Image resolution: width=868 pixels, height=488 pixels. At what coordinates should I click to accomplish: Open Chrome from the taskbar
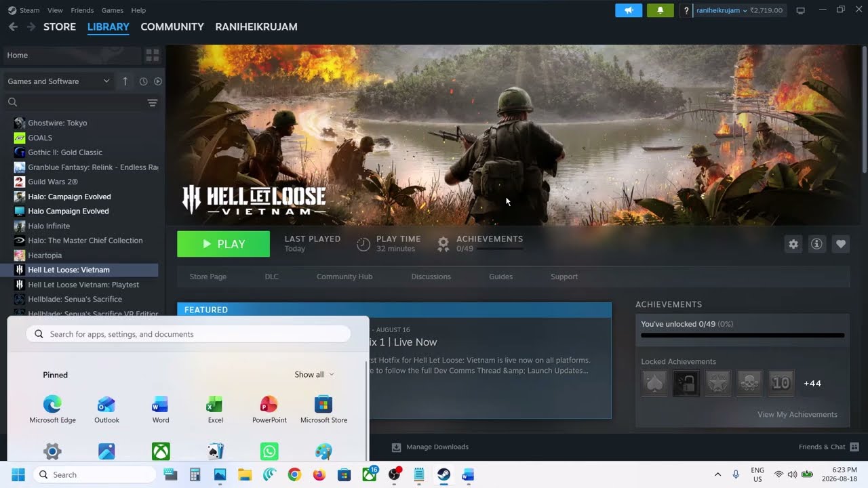click(x=294, y=474)
